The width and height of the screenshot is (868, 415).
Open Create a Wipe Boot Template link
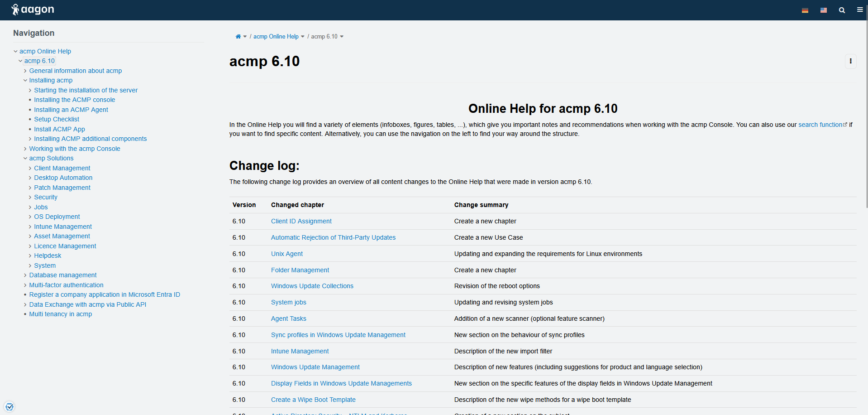[313, 400]
